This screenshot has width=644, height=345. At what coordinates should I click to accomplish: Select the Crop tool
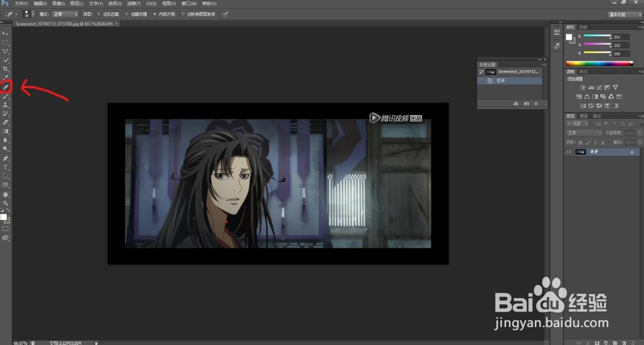point(5,69)
